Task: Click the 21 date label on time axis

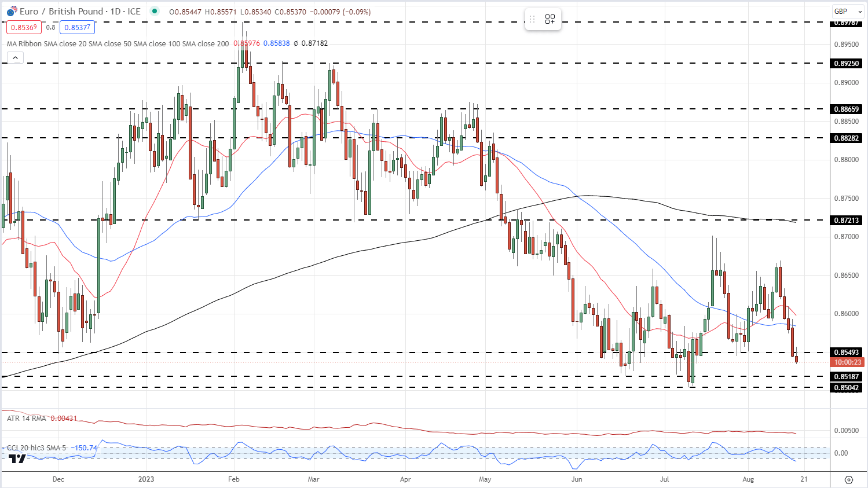Action: pyautogui.click(x=804, y=479)
